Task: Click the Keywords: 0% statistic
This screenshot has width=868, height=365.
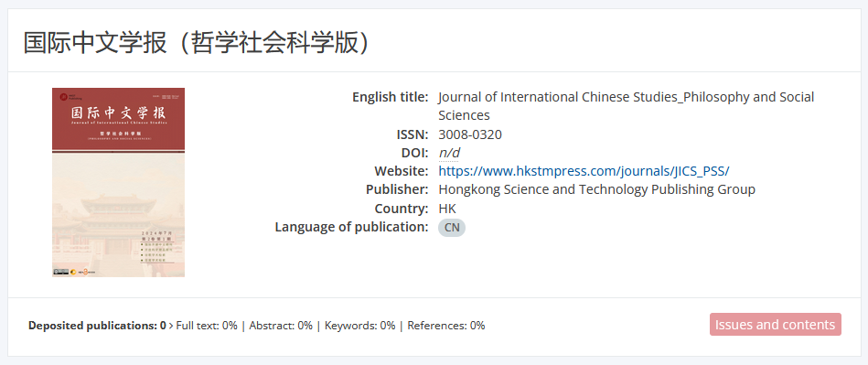Action: point(359,326)
